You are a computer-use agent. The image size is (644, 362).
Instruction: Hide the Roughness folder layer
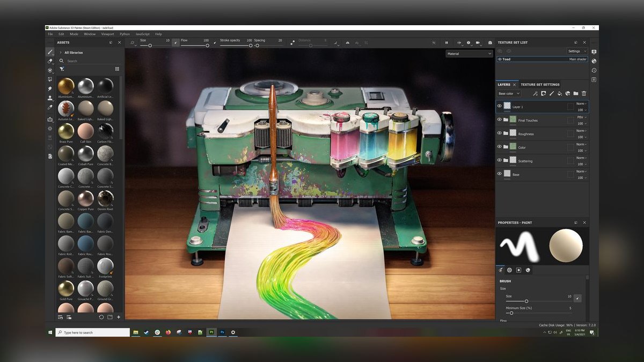pyautogui.click(x=500, y=133)
